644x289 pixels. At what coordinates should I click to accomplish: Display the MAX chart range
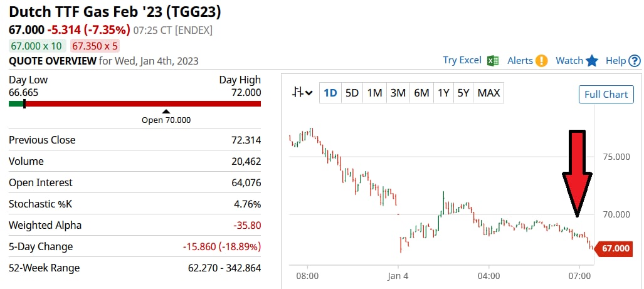coord(488,93)
